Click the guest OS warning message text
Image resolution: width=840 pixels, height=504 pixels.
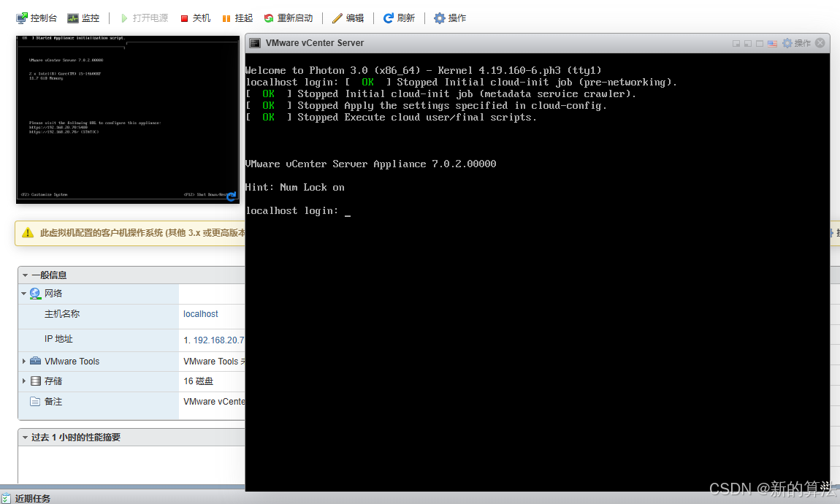pos(142,233)
